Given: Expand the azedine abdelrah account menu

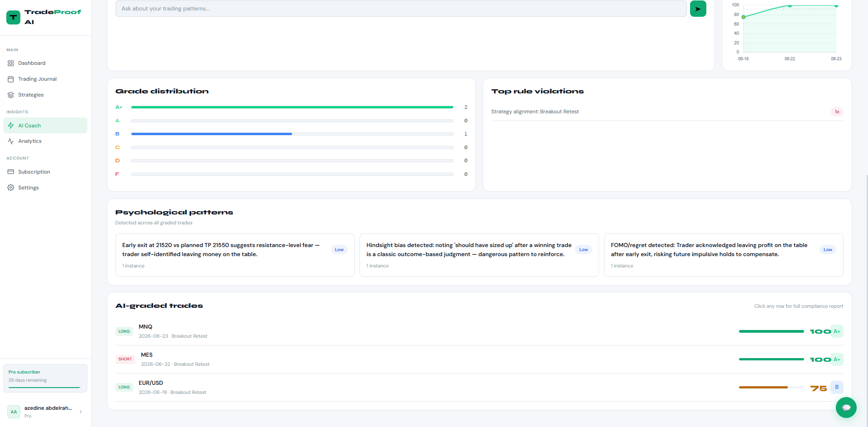Looking at the screenshot, I should click(81, 412).
